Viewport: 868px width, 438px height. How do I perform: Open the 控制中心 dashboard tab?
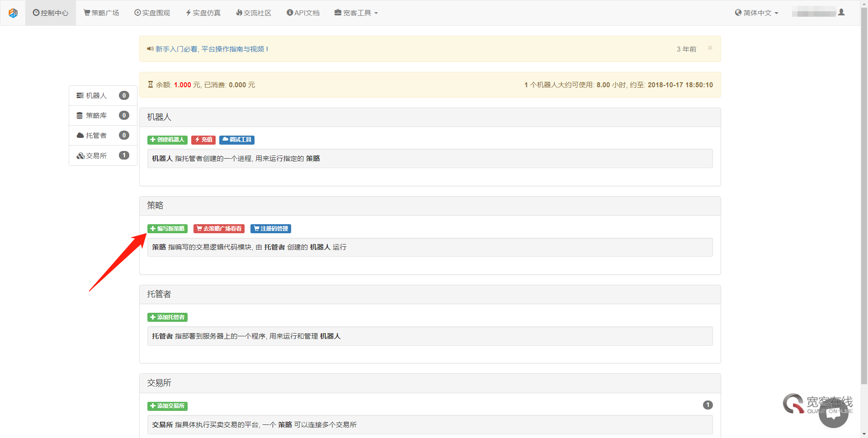51,13
